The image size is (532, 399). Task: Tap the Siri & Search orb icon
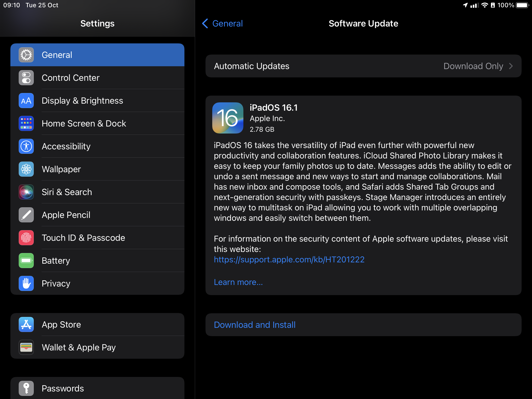point(26,192)
